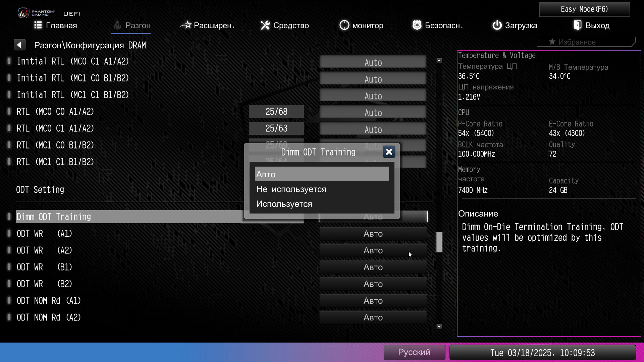644x362 pixels.
Task: Click the back arrow beside Разгон\Конфигурация DRAM
Action: (x=19, y=45)
